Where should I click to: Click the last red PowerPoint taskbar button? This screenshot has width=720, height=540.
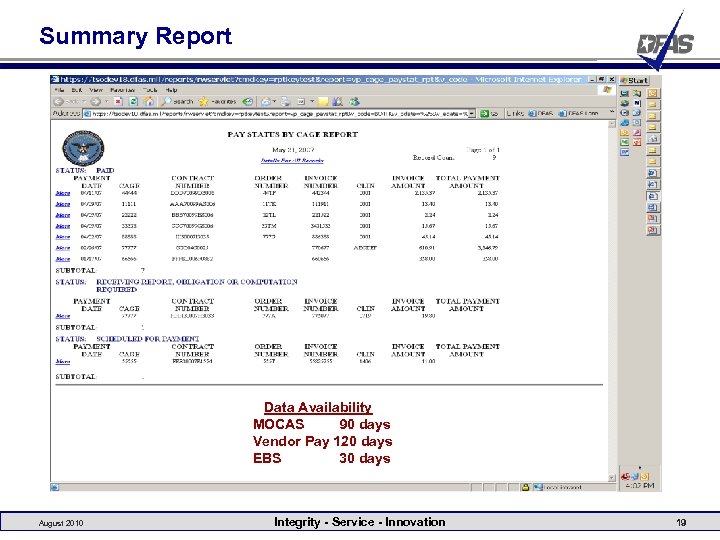[652, 230]
